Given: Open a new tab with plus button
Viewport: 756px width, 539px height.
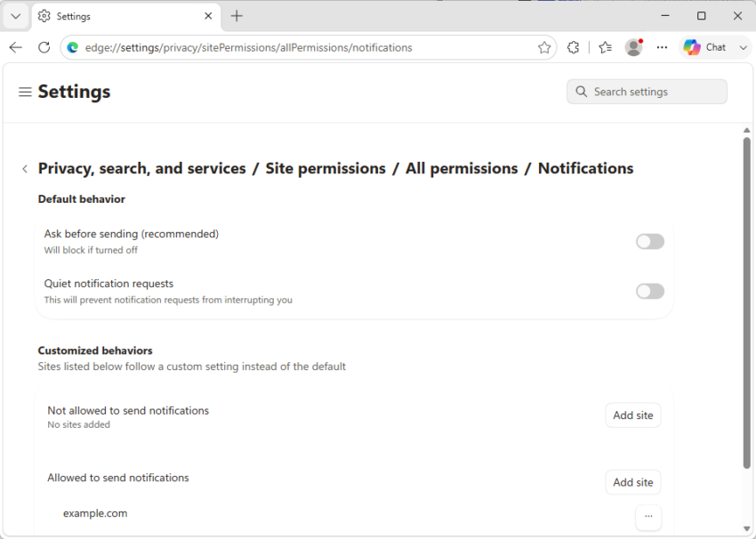Looking at the screenshot, I should coord(237,16).
